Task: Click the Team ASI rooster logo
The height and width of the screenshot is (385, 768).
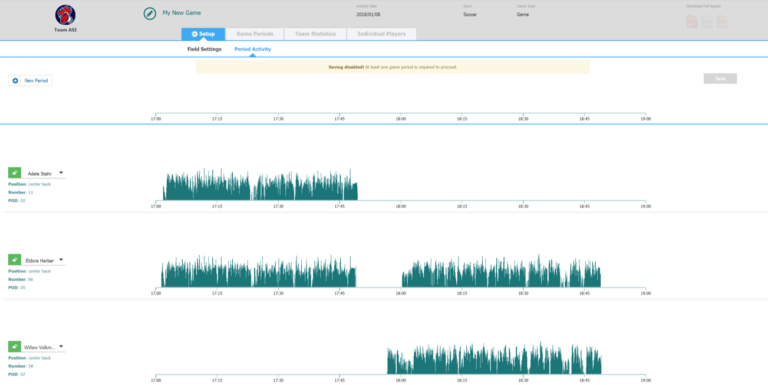Action: (65, 15)
